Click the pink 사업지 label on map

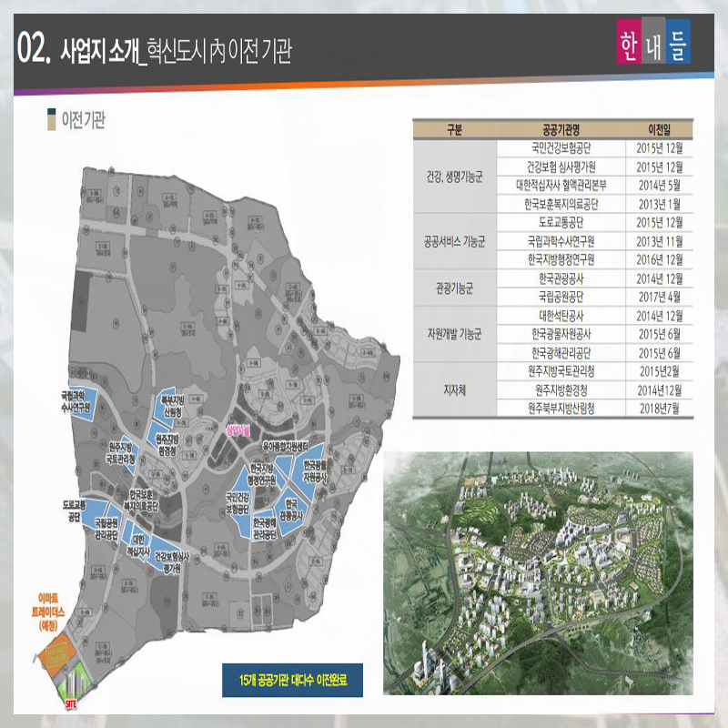238,430
